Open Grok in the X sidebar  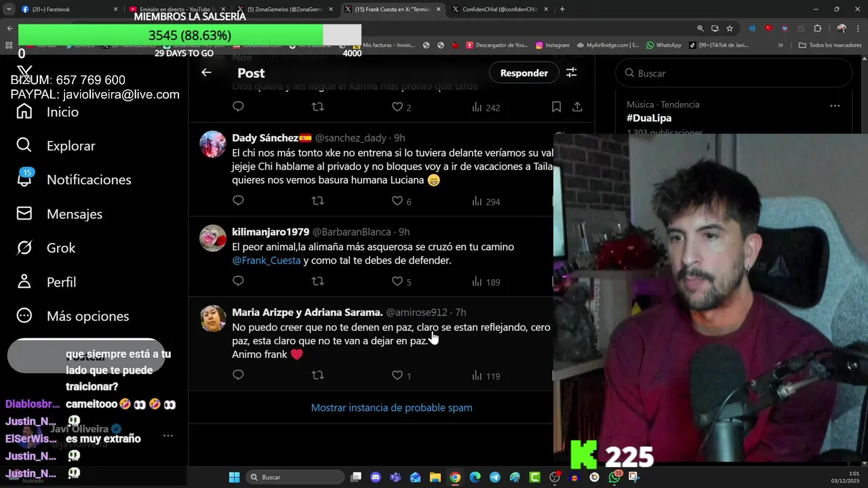[x=46, y=248]
